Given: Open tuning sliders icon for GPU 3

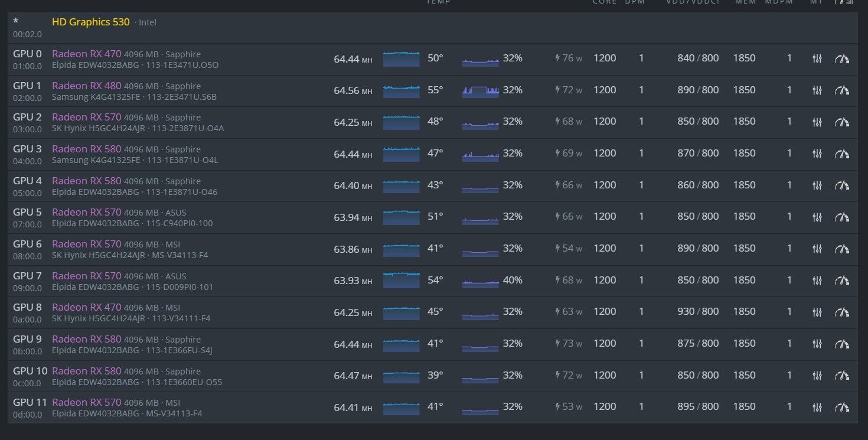Looking at the screenshot, I should 817,154.
